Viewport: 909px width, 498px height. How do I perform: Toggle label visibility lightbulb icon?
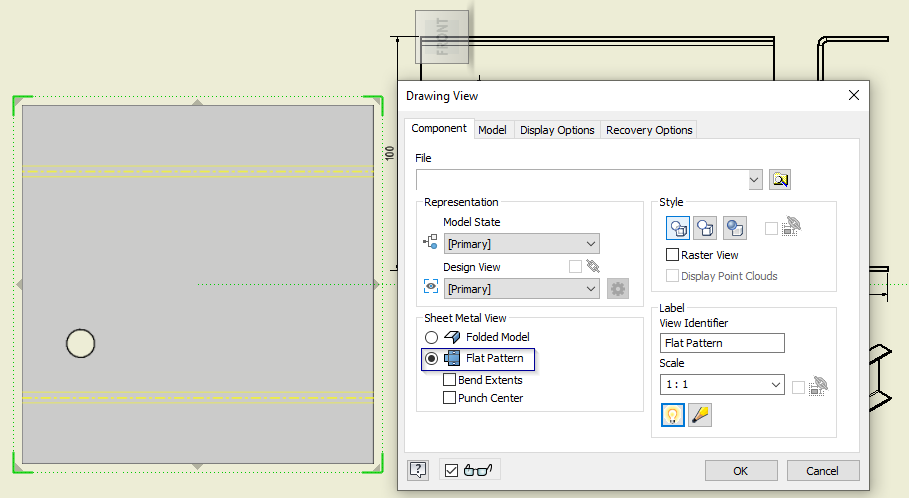coord(672,415)
